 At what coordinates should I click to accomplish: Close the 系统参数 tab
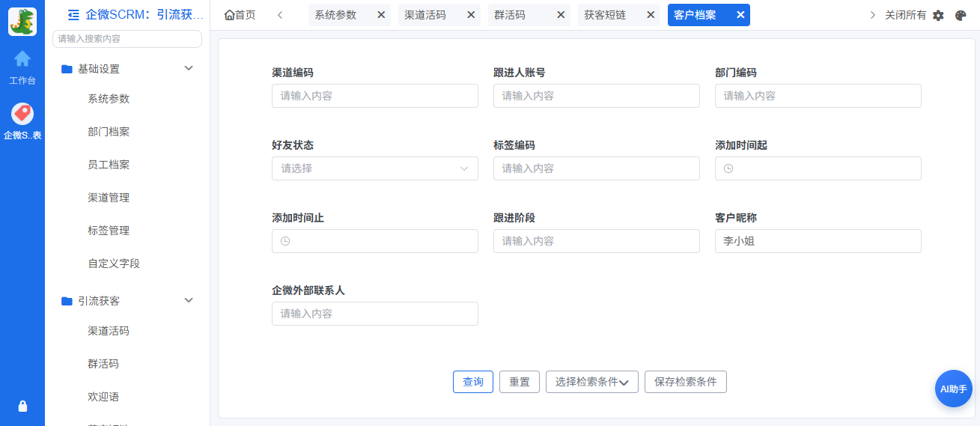pyautogui.click(x=381, y=15)
